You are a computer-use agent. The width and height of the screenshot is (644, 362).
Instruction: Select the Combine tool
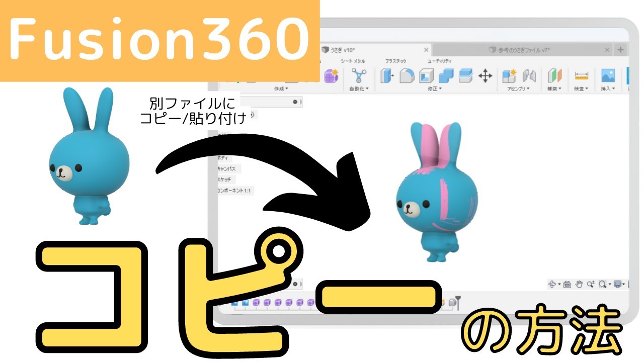[x=446, y=76]
